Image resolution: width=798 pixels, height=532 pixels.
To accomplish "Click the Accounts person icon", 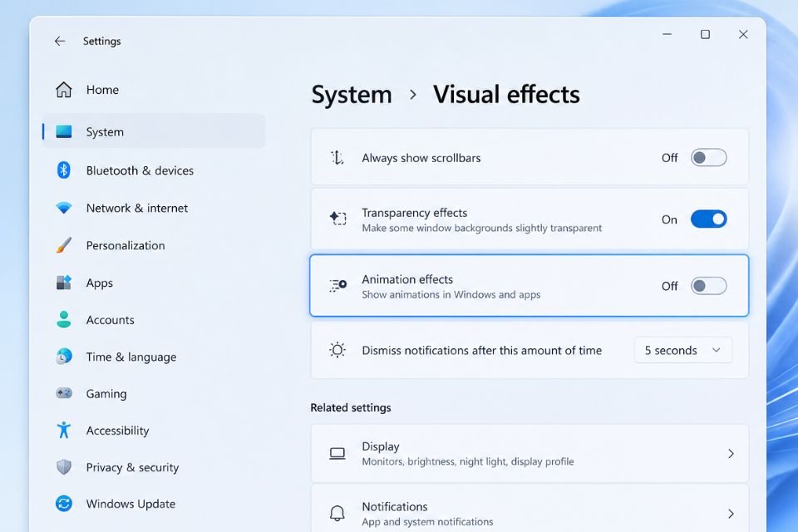I will click(x=64, y=319).
